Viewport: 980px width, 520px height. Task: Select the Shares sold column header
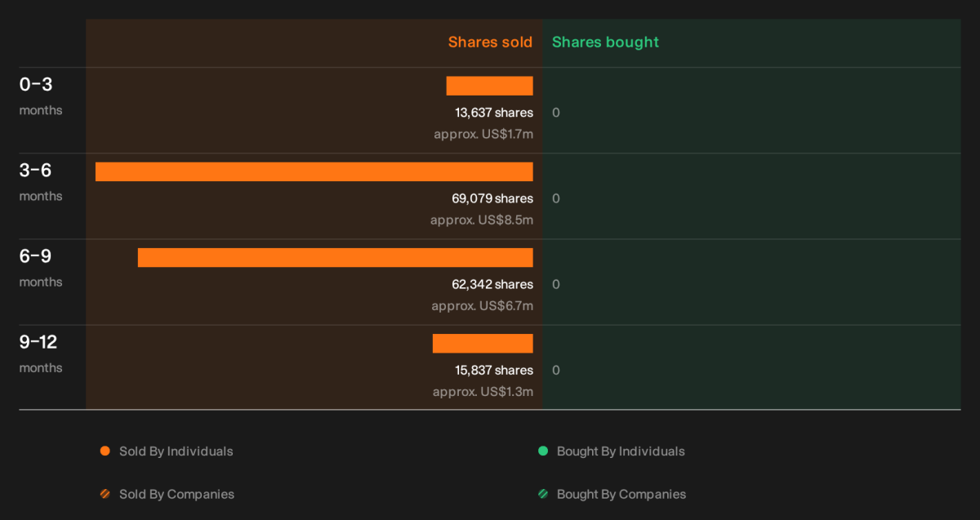click(490, 42)
